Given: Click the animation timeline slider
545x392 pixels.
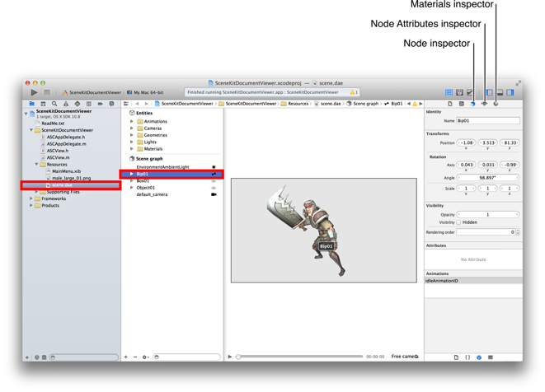Looking at the screenshot, I should tap(300, 357).
